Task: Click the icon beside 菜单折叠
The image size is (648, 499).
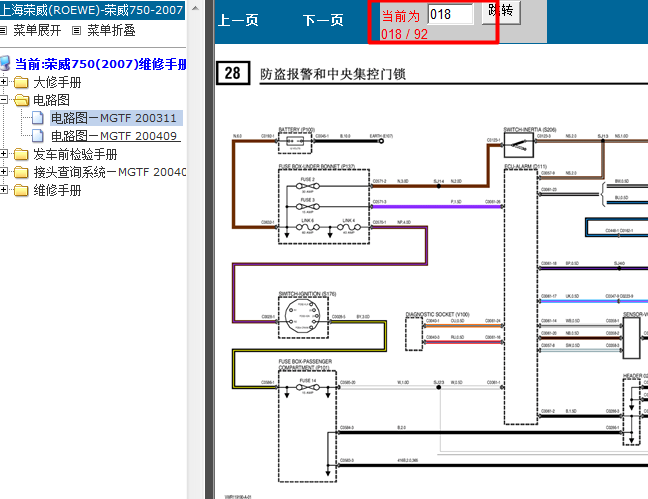Action: tap(76, 31)
